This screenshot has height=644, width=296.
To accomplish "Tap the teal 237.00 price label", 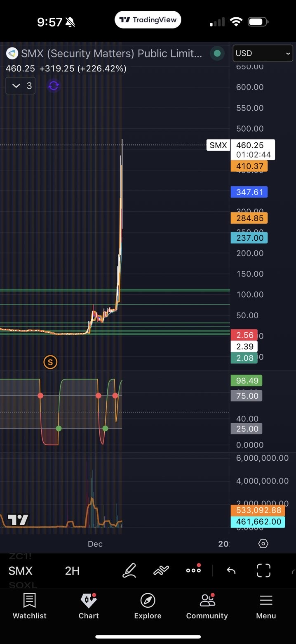I will click(x=249, y=238).
